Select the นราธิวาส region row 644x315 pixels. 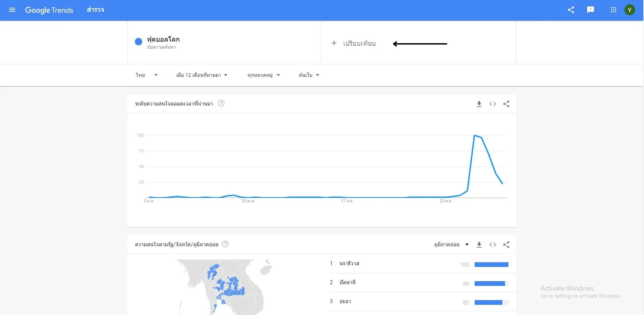[x=350, y=264]
